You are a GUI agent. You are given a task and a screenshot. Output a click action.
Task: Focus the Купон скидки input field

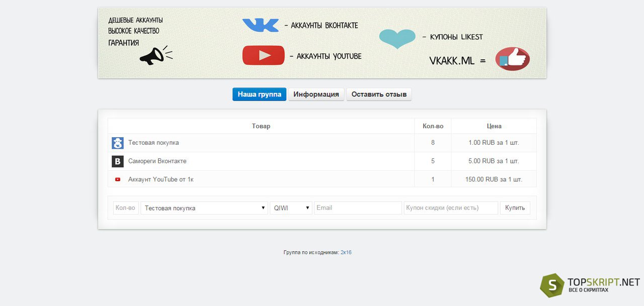pyautogui.click(x=451, y=208)
